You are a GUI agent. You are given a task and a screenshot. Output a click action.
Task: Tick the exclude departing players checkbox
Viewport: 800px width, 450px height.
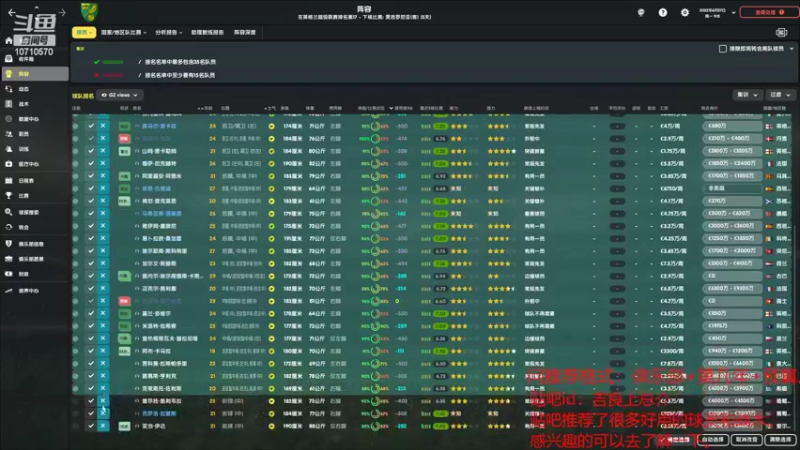(x=722, y=49)
